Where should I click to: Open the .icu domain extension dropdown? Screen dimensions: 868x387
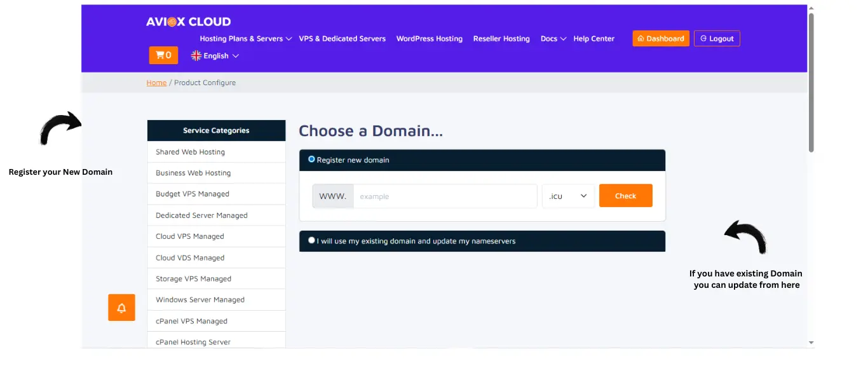568,196
